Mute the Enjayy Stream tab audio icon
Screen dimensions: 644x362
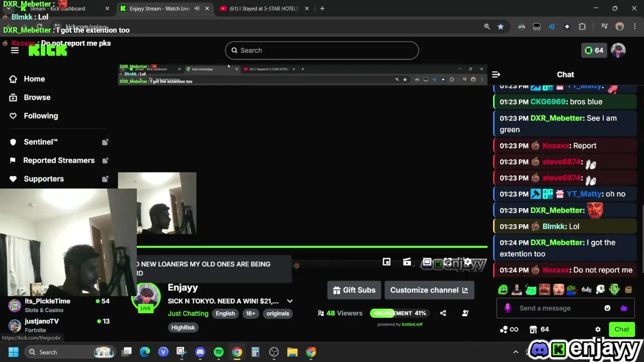(x=197, y=9)
